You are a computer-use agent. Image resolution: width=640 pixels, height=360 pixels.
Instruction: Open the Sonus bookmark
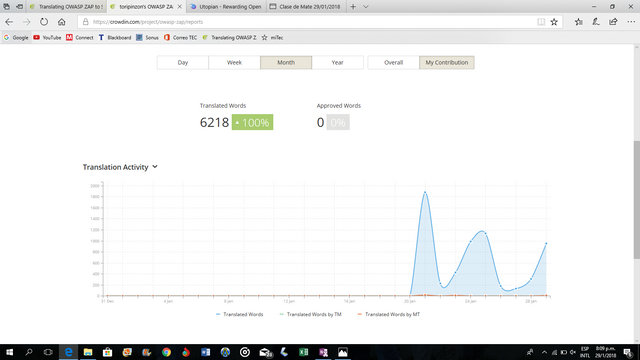pos(147,38)
